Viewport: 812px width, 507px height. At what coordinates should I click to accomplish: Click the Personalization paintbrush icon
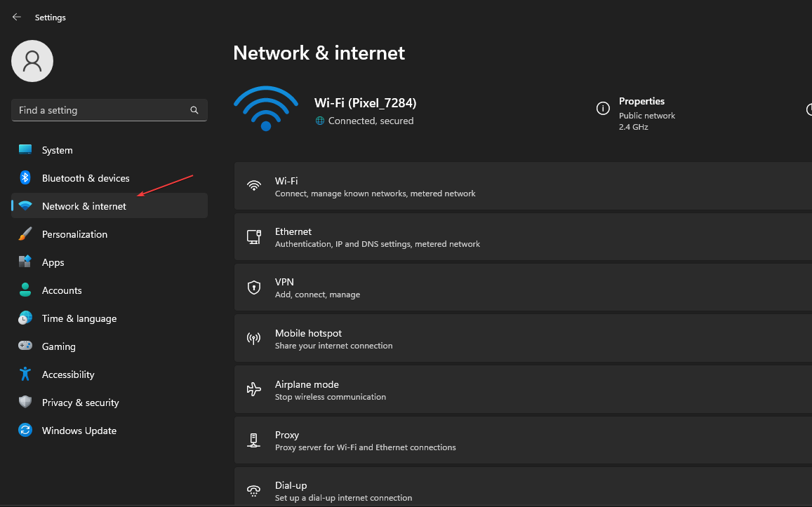click(25, 234)
